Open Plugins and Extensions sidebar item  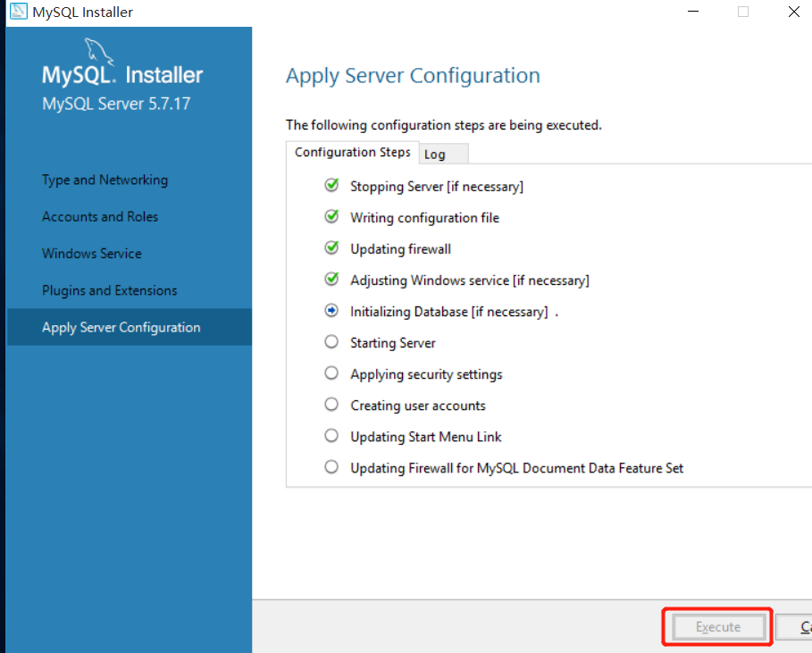[109, 290]
